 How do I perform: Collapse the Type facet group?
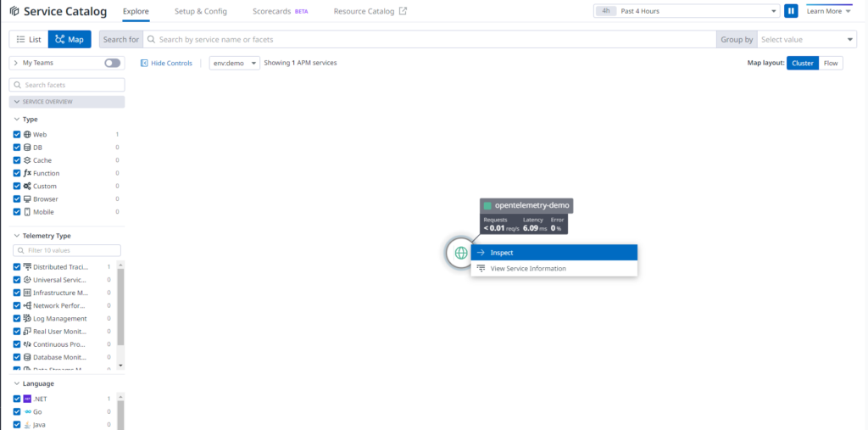(x=17, y=119)
